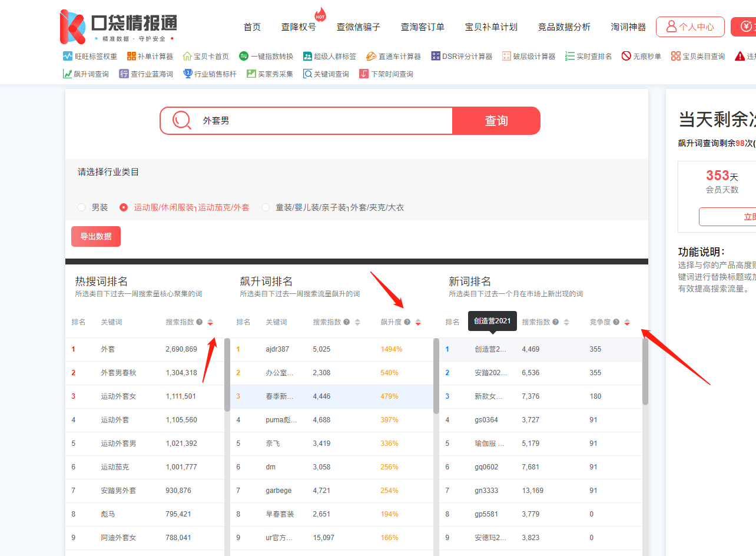The width and height of the screenshot is (756, 556).
Task: Click the 行业销售标杆 trophy icon
Action: pos(188,74)
